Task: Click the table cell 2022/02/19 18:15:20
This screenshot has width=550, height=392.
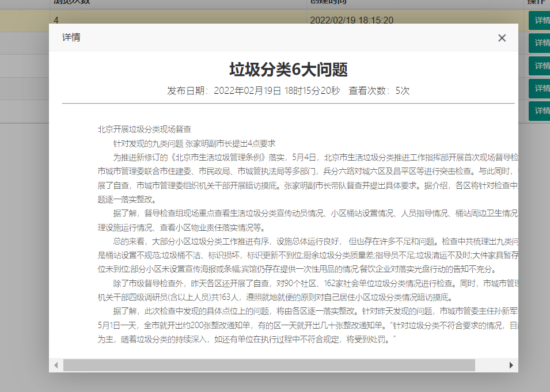Action: click(351, 20)
